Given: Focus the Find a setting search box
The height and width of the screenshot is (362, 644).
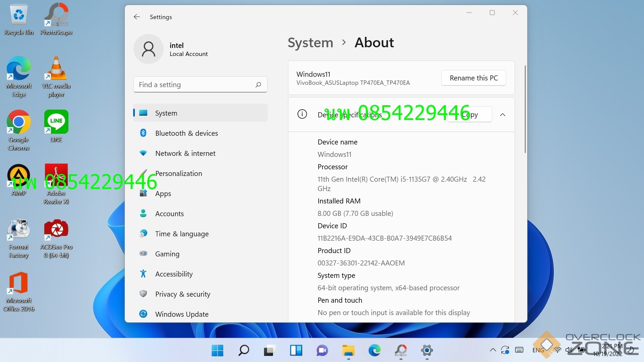Looking at the screenshot, I should [x=200, y=84].
